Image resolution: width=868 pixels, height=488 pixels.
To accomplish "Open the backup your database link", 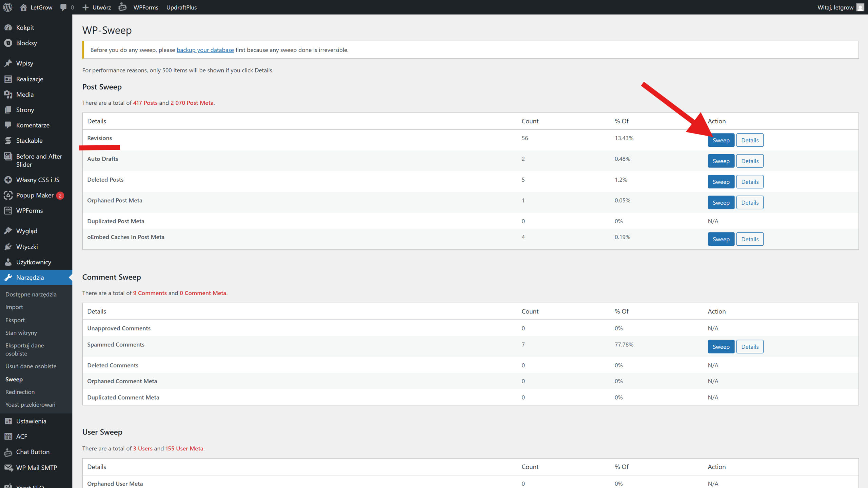I will pos(205,50).
